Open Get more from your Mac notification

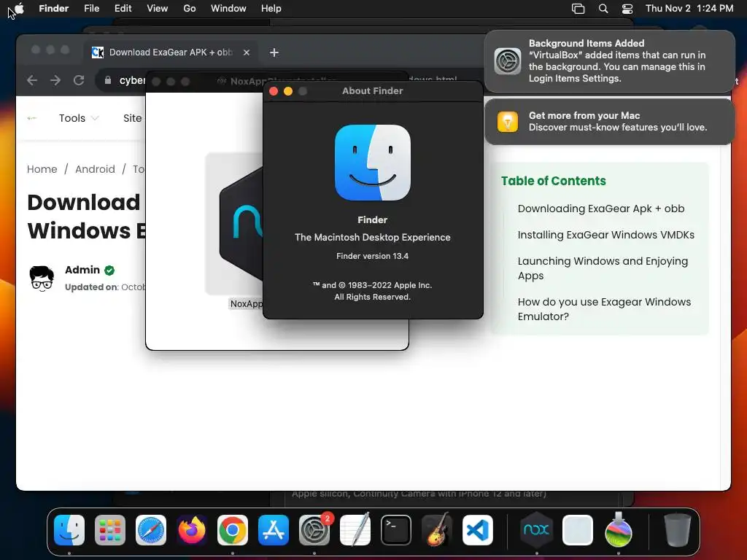click(609, 122)
